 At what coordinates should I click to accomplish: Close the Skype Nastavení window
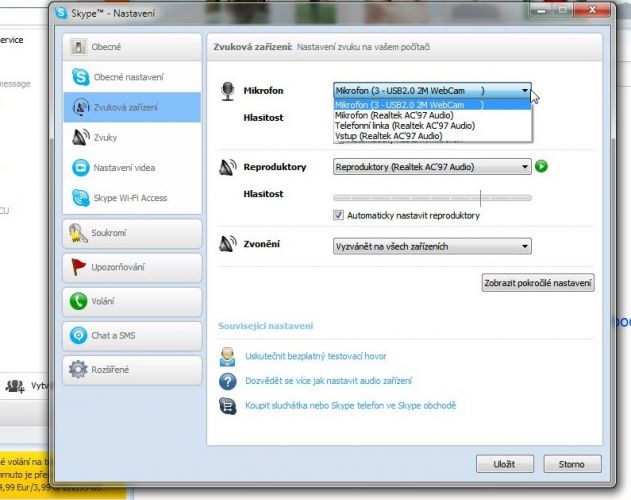[x=592, y=10]
